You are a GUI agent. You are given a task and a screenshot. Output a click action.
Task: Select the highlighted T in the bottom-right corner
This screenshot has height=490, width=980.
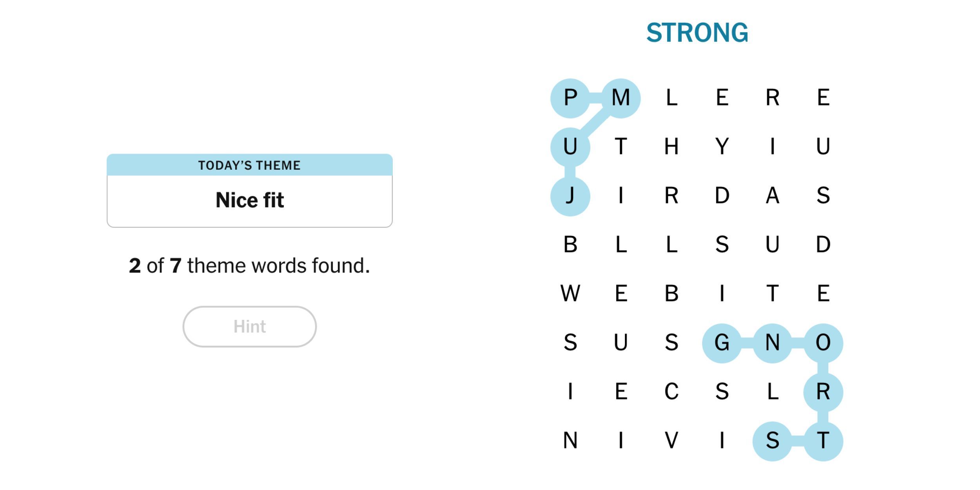pyautogui.click(x=823, y=441)
